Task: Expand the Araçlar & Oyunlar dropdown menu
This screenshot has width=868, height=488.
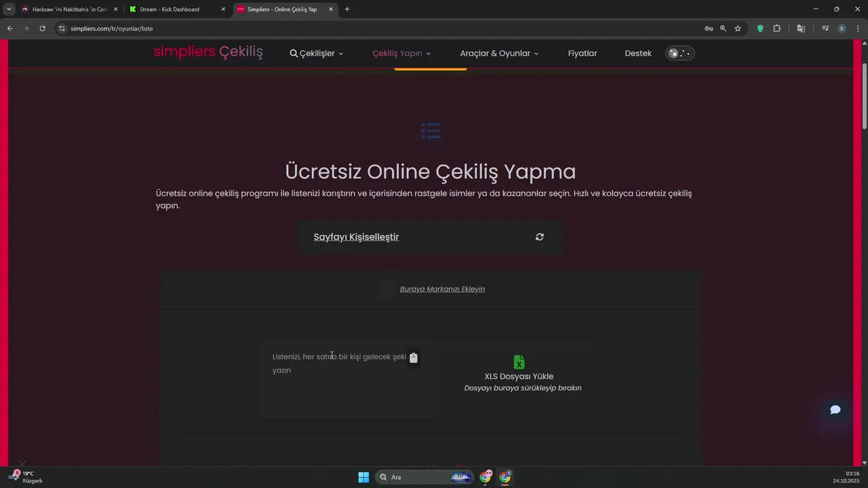Action: [499, 54]
